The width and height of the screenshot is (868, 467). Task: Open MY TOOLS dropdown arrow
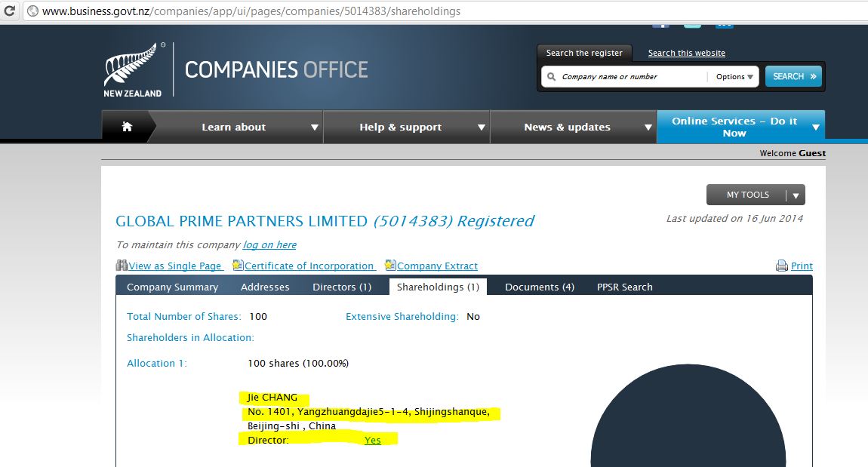click(796, 195)
